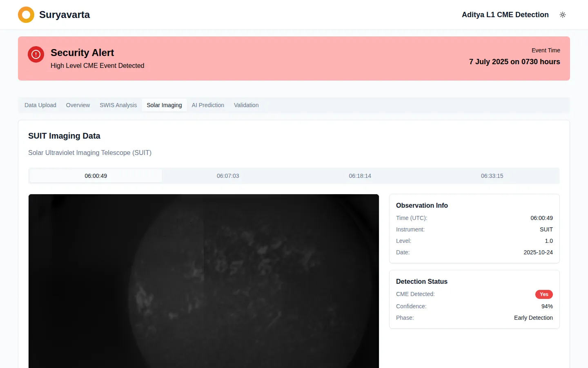Image resolution: width=588 pixels, height=368 pixels.
Task: Click the Confidence value 94%
Action: click(x=547, y=306)
